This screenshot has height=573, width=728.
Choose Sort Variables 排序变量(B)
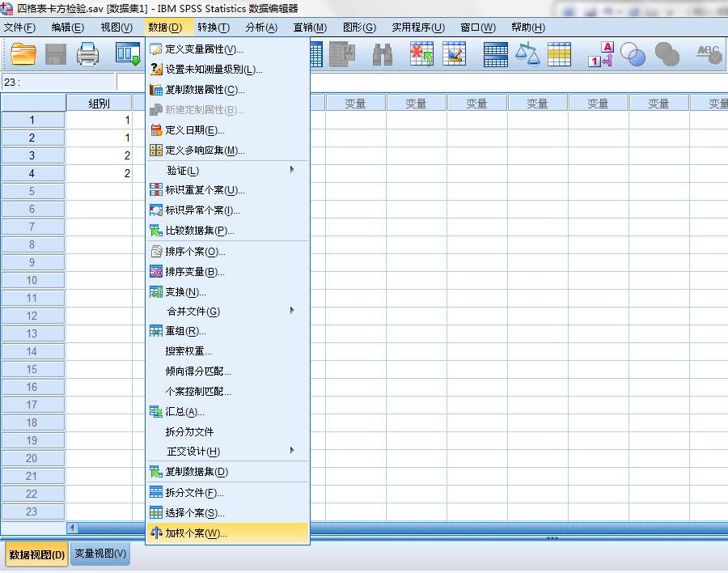[227, 271]
